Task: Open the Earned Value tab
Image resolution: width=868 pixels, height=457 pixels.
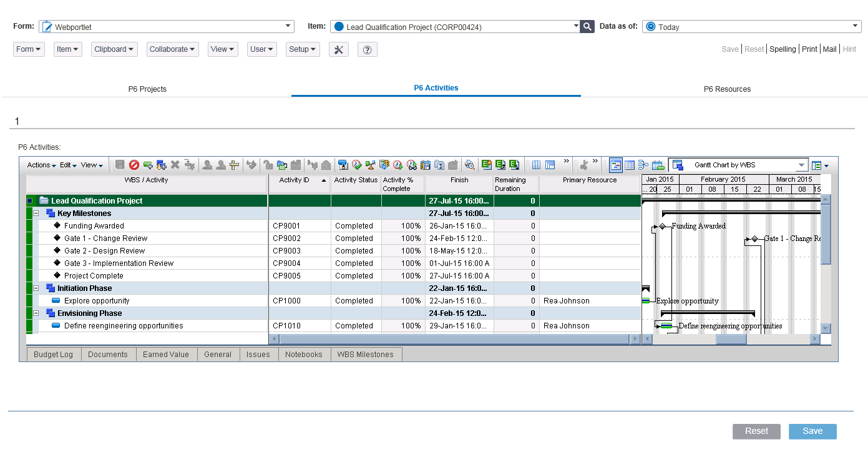Action: (x=166, y=355)
